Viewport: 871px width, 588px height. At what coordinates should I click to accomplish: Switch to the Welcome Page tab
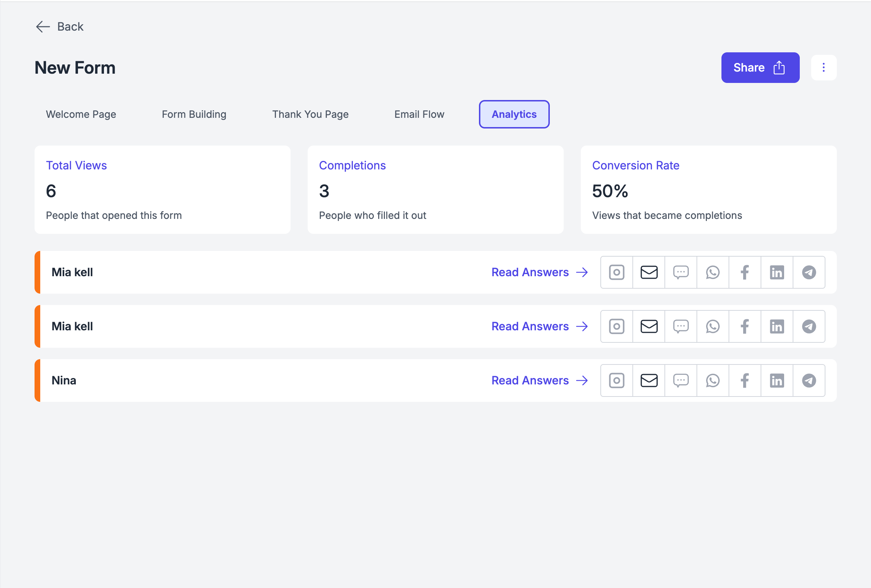tap(81, 114)
